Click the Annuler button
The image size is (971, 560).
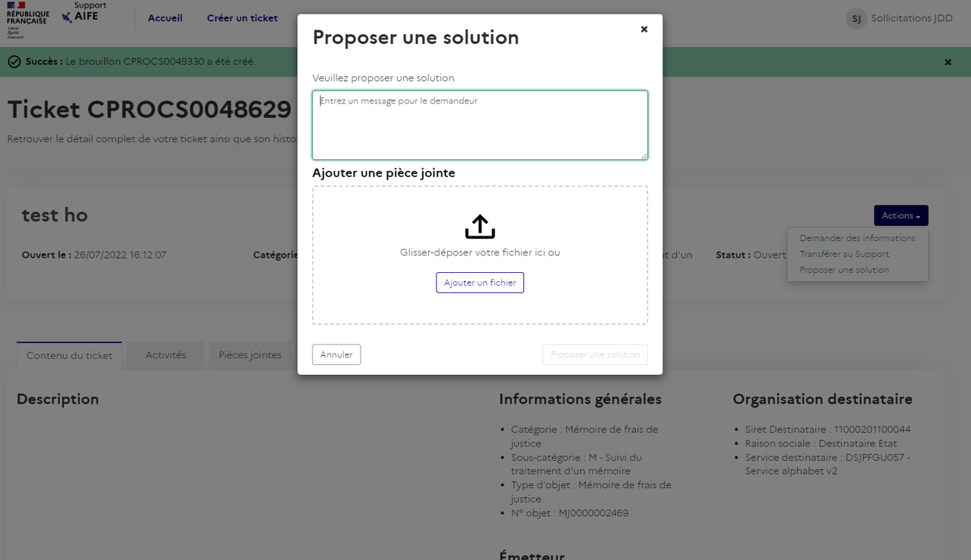tap(336, 354)
